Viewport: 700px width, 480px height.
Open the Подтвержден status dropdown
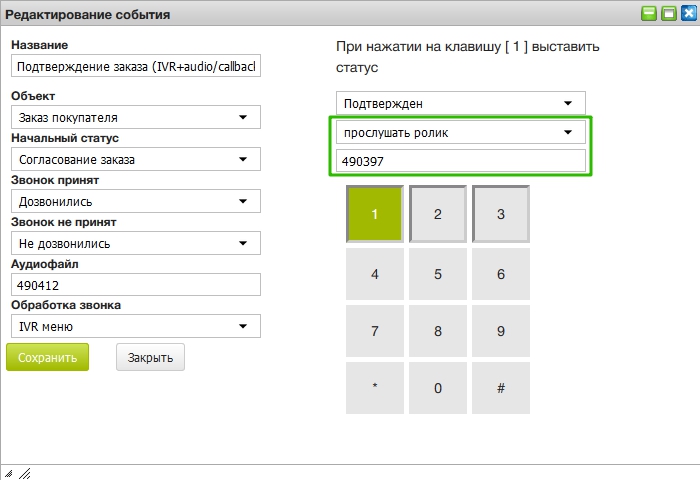point(460,103)
